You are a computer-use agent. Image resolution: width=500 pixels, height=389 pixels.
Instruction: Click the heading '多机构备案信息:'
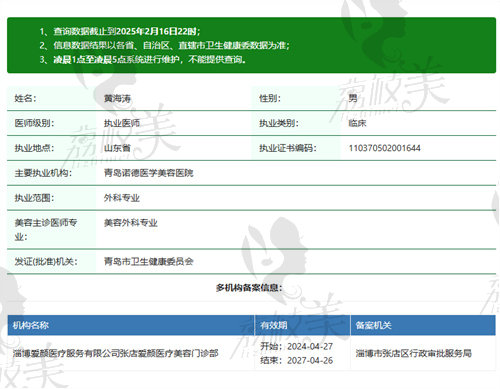click(x=249, y=287)
